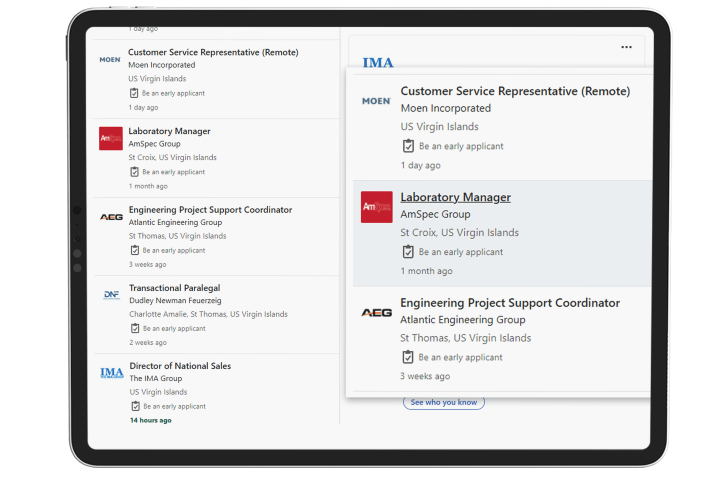
Task: Click underlined Laboratory Manager title in overlay
Action: tap(455, 197)
